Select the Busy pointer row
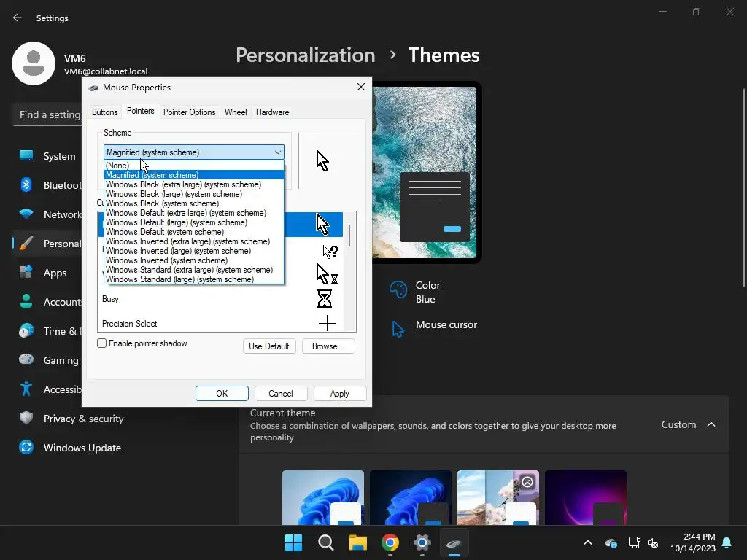 (x=220, y=299)
